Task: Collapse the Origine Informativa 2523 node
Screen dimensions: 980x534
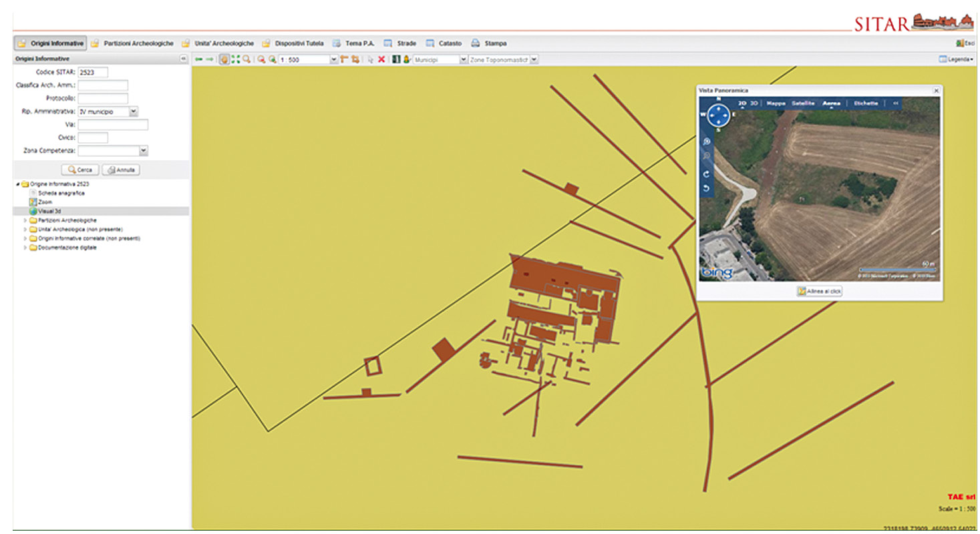Action: coord(18,184)
